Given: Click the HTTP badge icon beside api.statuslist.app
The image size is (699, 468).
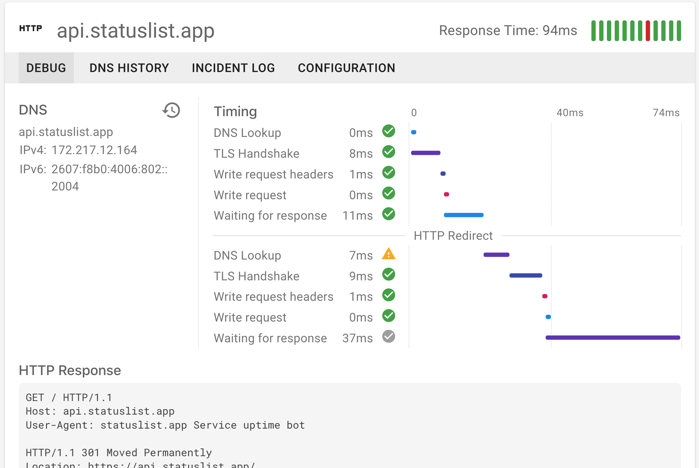Looking at the screenshot, I should pyautogui.click(x=31, y=29).
